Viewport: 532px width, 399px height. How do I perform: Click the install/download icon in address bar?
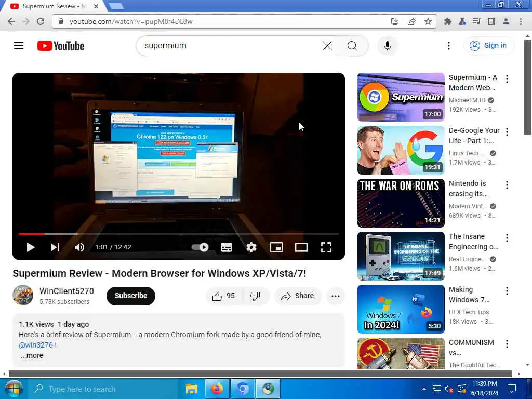click(395, 21)
